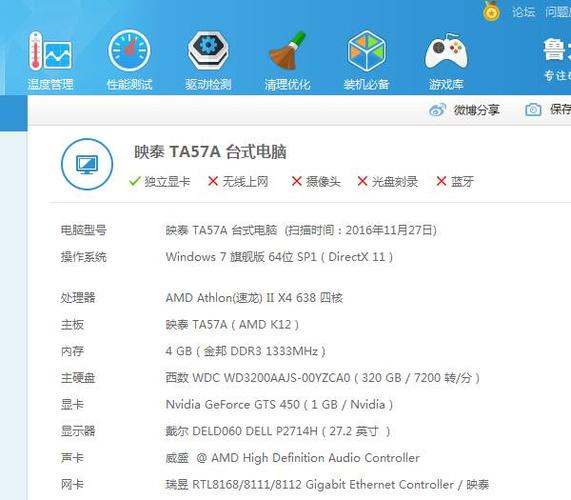The width and height of the screenshot is (571, 500).
Task: Click the 西数 WDC WD3200AAJS value
Action: pyautogui.click(x=323, y=378)
